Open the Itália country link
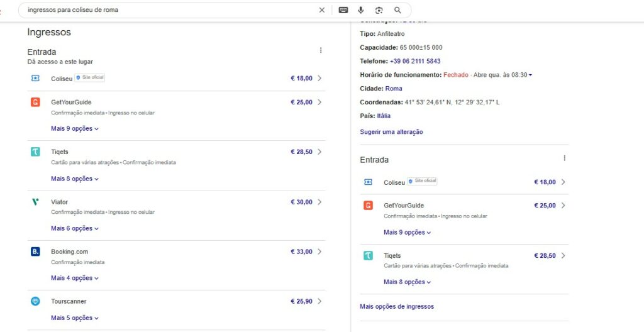Screen dimensions: 644x332 pos(384,116)
